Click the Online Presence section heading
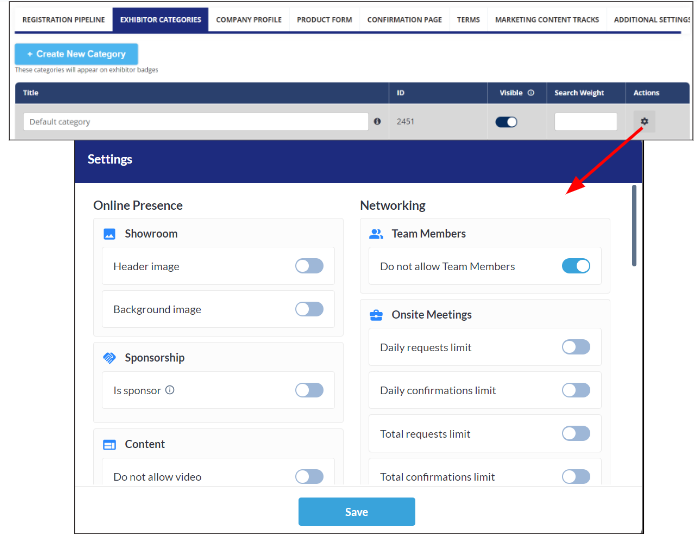 (x=138, y=205)
